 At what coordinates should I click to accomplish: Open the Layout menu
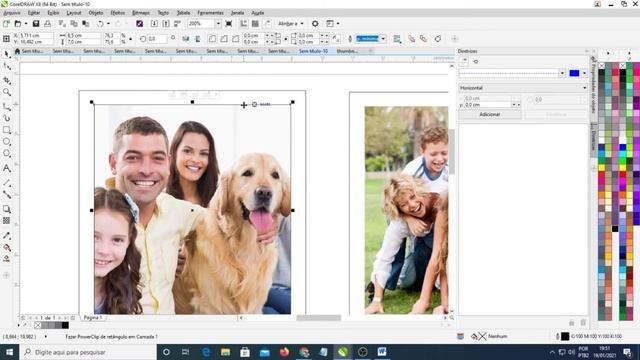(x=73, y=13)
